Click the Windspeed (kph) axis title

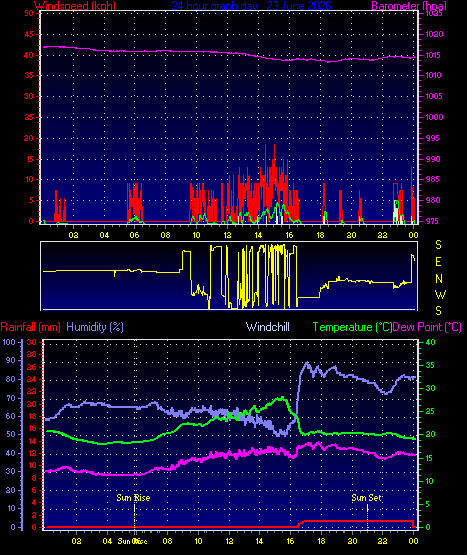75,5
